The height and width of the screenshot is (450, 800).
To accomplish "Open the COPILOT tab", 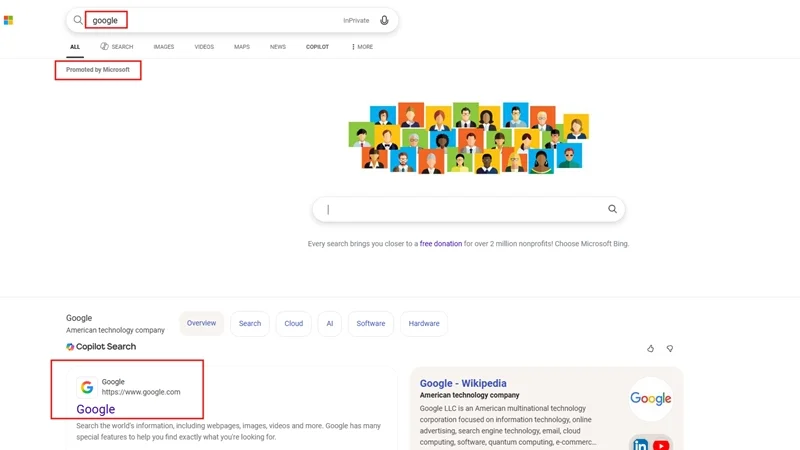I will 317,47.
